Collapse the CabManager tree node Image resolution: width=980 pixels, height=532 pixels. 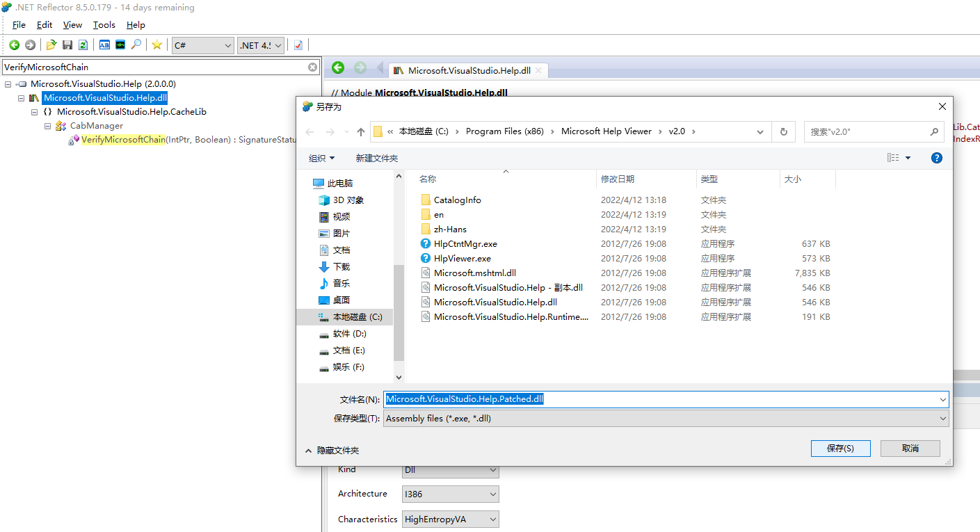point(47,127)
